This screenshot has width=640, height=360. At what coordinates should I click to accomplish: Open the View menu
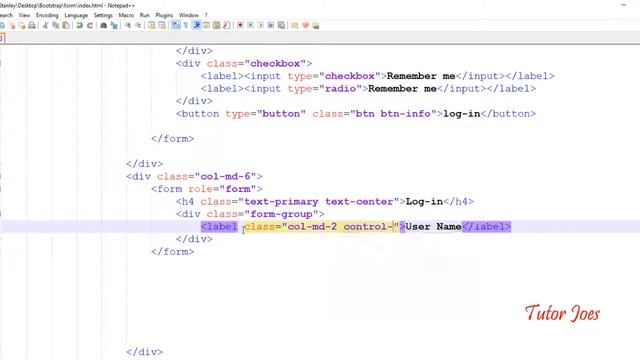[24, 15]
